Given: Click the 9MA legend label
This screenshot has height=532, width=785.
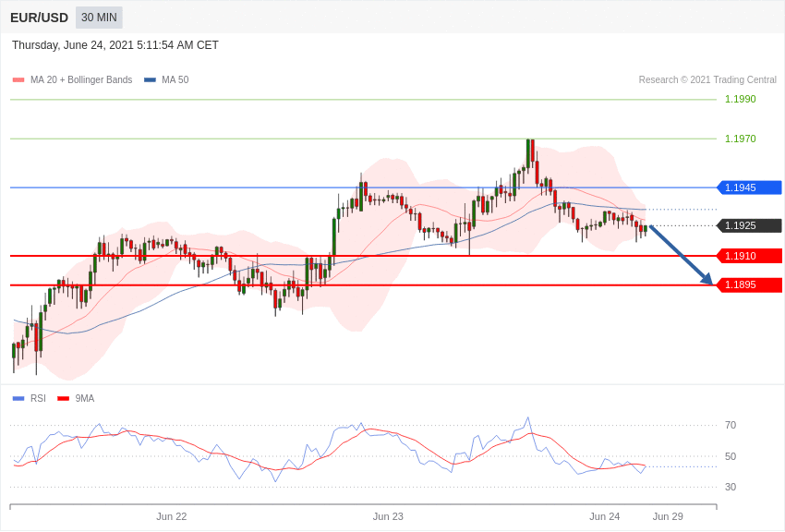Looking at the screenshot, I should pyautogui.click(x=85, y=398).
